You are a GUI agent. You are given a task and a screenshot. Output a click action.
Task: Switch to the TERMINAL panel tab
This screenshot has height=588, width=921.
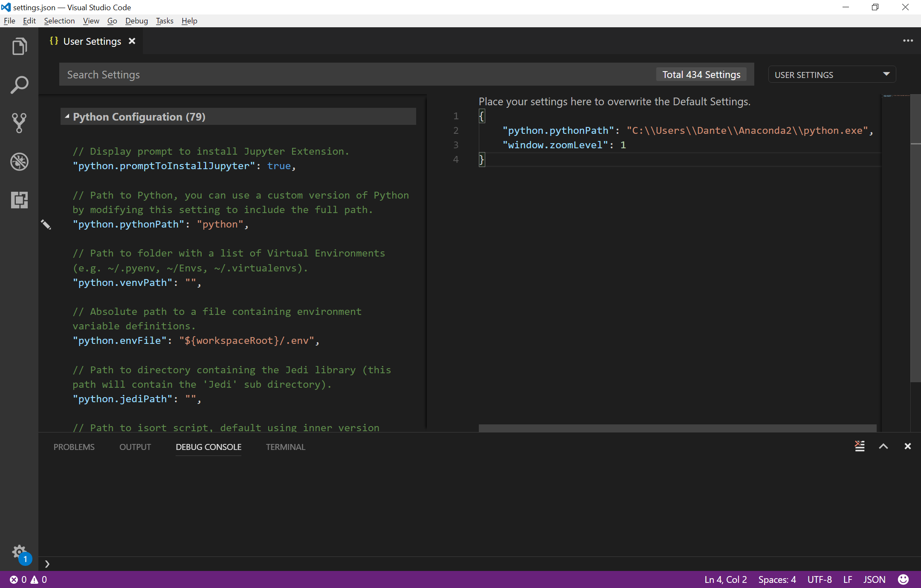286,447
